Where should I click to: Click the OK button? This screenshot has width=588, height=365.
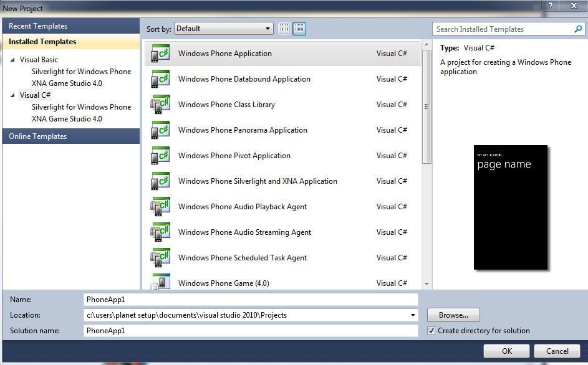tap(506, 351)
